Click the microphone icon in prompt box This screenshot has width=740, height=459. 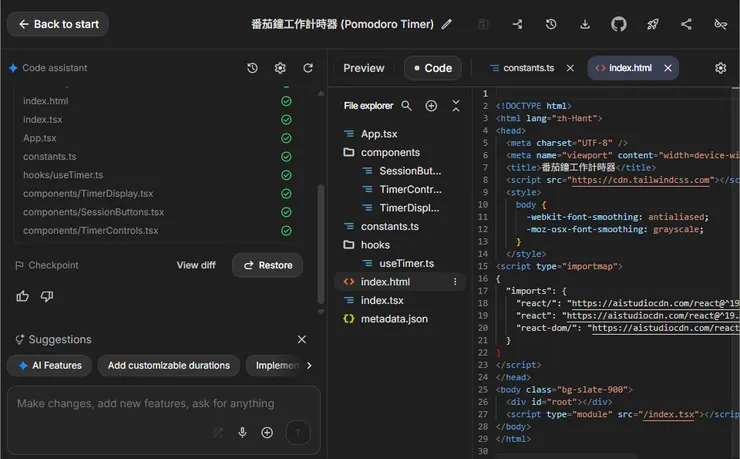pos(242,432)
